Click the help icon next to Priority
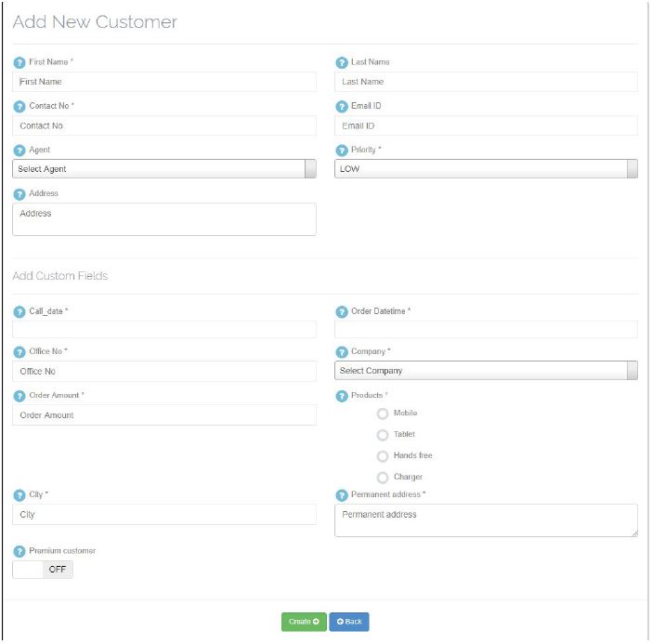The height and width of the screenshot is (644, 652). point(341,150)
